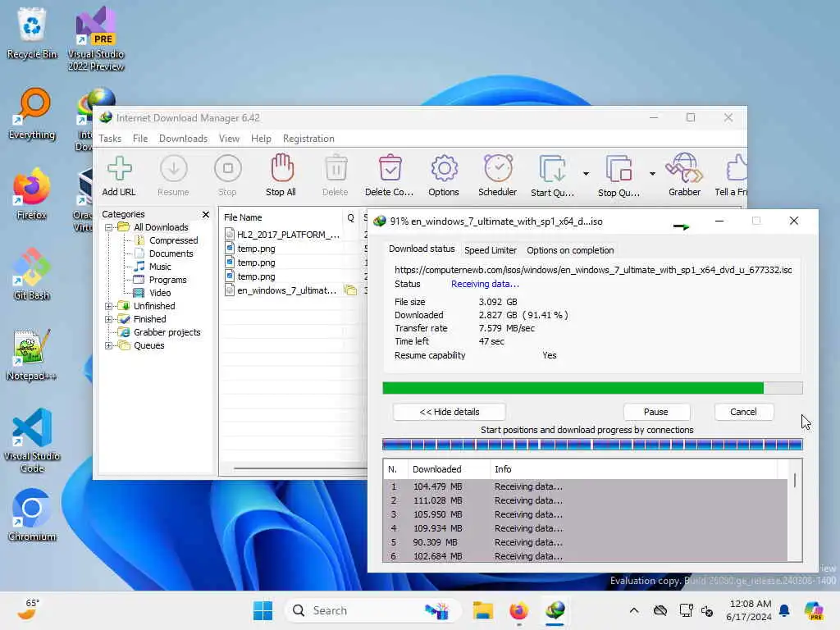The width and height of the screenshot is (840, 630).
Task: Open Chromium desktop icon
Action: pyautogui.click(x=32, y=515)
